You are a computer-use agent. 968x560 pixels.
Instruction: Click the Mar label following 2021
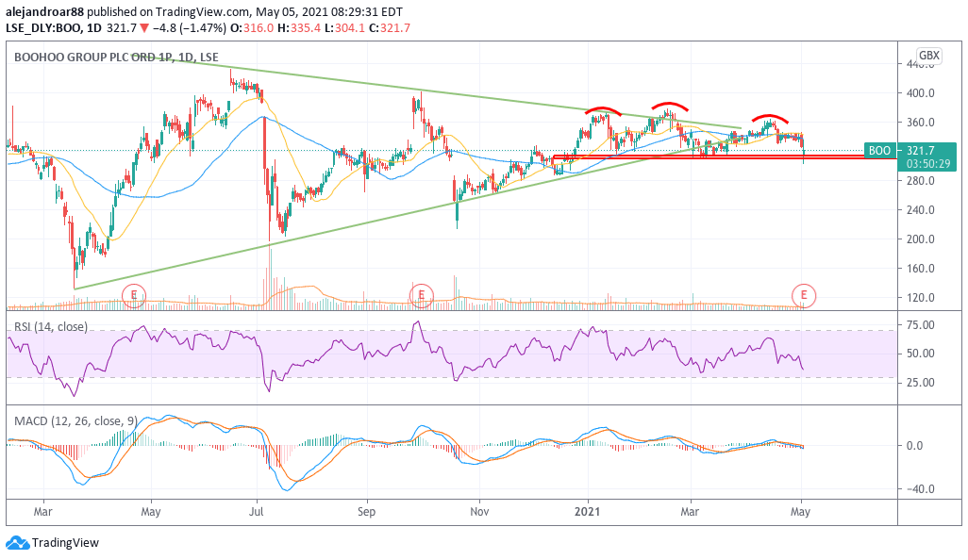(x=690, y=512)
